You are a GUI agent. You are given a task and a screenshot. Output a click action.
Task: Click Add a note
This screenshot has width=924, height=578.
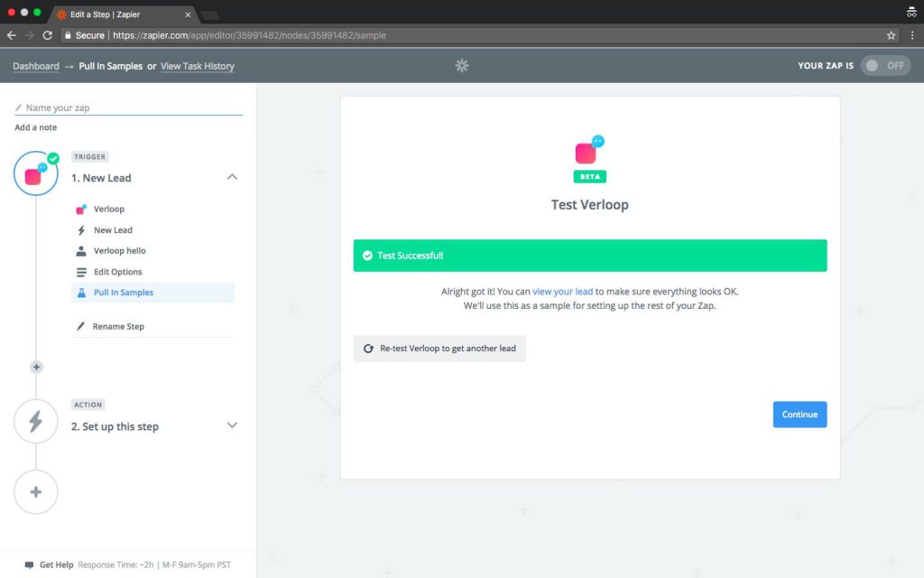(x=36, y=127)
